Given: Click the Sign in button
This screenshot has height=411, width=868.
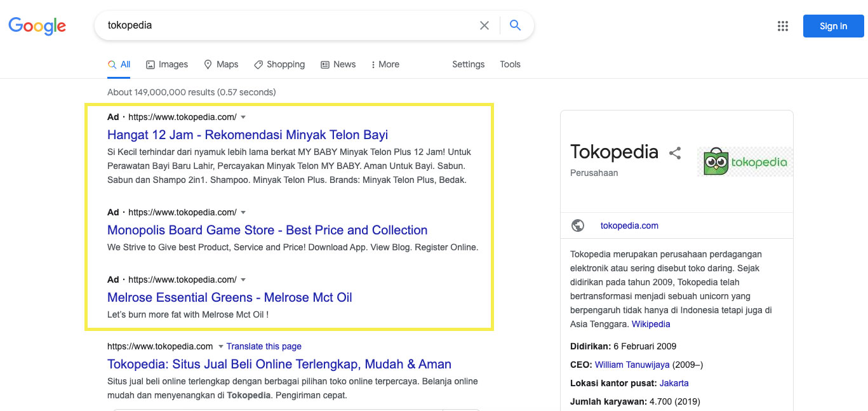Looking at the screenshot, I should click(833, 26).
